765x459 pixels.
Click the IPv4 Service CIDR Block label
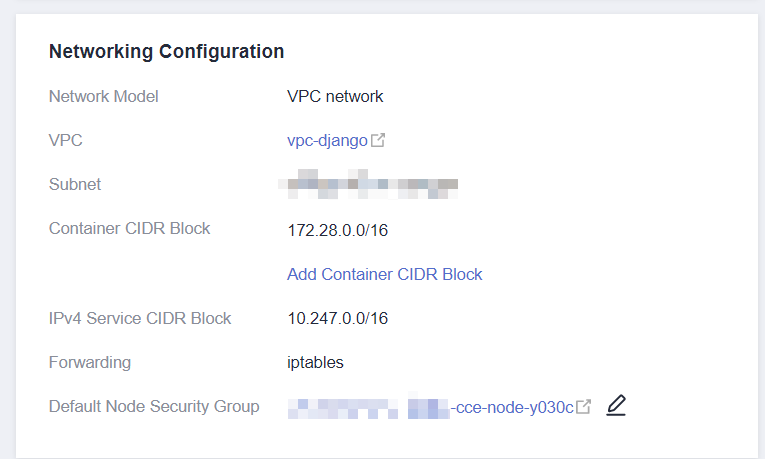[x=140, y=319]
